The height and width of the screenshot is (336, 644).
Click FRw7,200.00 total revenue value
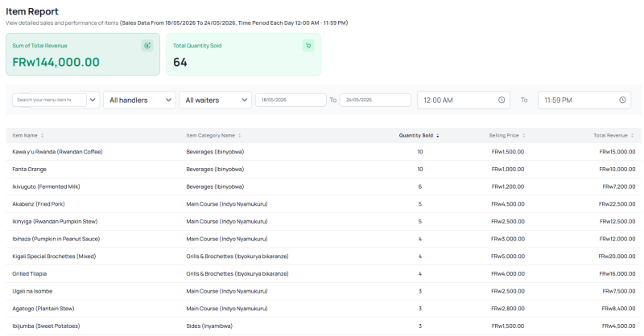point(619,186)
